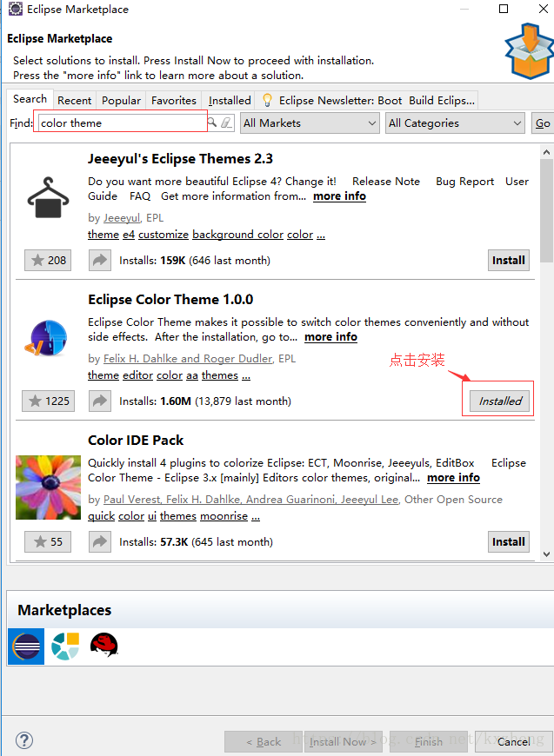Click the Go search button
Viewport: 554px width, 756px height.
coord(543,123)
